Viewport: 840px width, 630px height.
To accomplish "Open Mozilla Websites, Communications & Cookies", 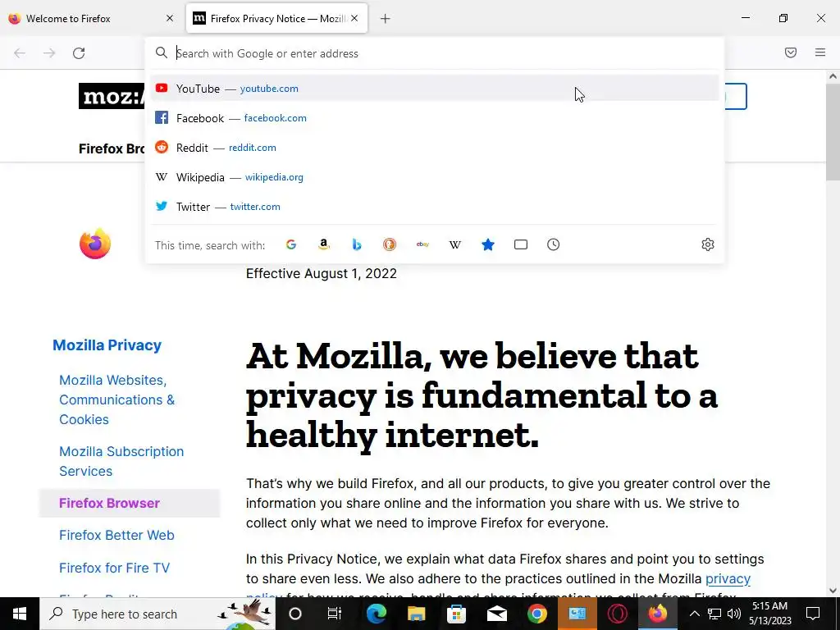I will point(116,399).
